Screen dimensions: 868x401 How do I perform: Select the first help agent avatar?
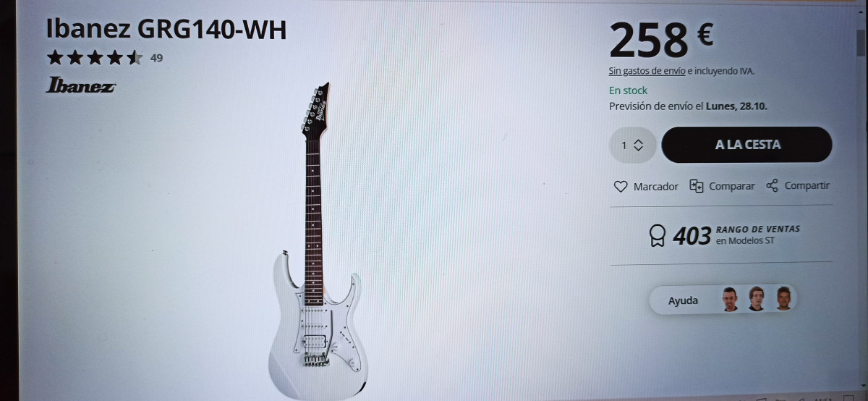coord(730,298)
